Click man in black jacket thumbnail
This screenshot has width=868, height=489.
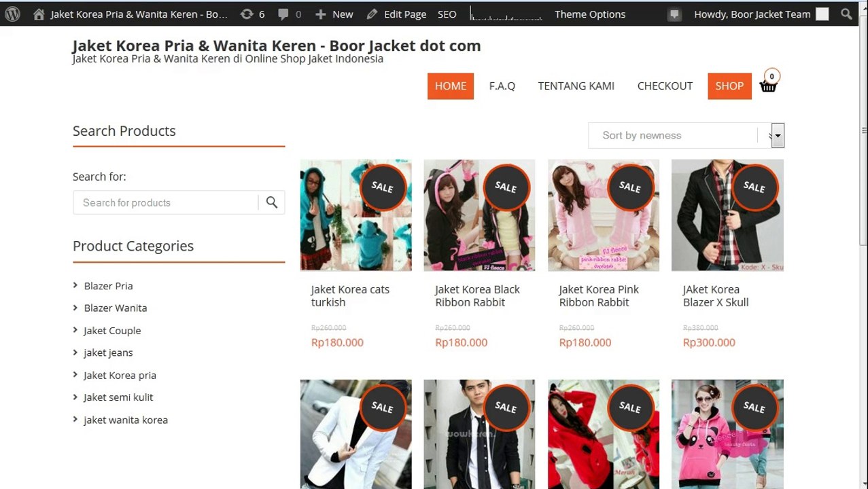pyautogui.click(x=479, y=434)
